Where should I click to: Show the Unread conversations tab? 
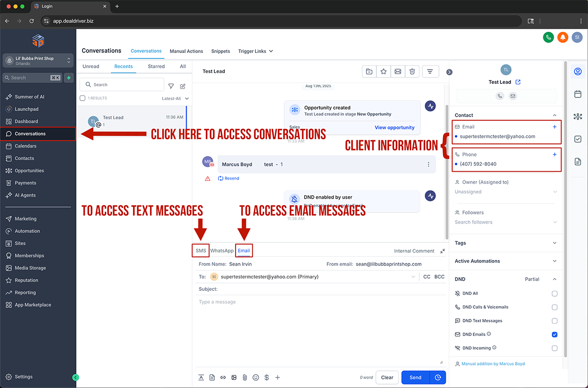91,66
